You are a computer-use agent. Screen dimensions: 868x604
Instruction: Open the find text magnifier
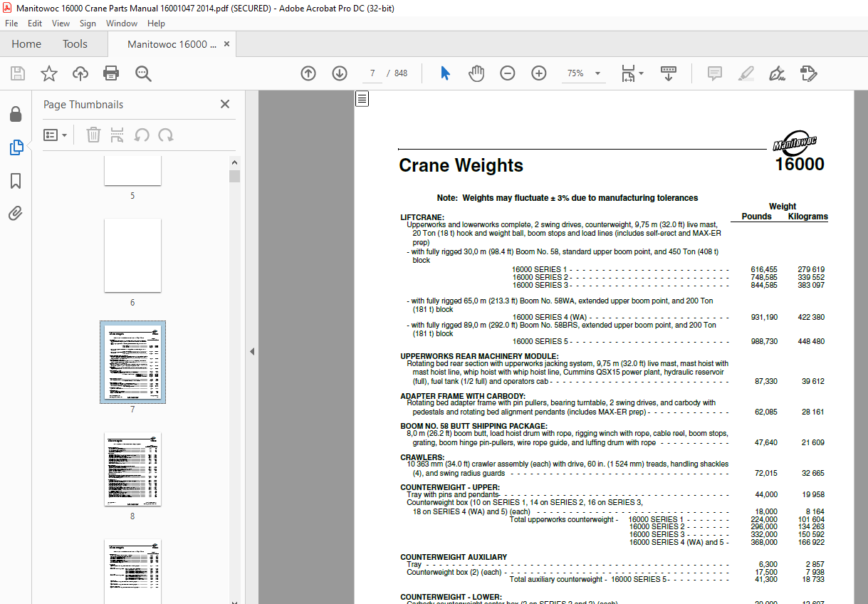[x=143, y=73]
